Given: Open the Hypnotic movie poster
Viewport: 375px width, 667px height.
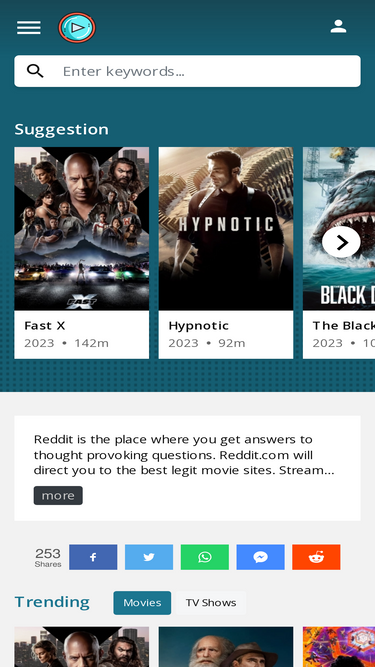Looking at the screenshot, I should [x=226, y=228].
